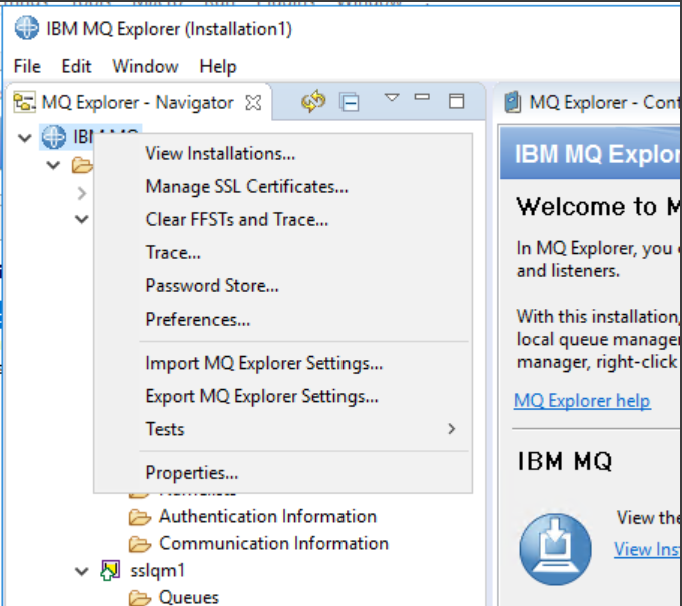Click the Authentication Information folder icon

tap(140, 517)
